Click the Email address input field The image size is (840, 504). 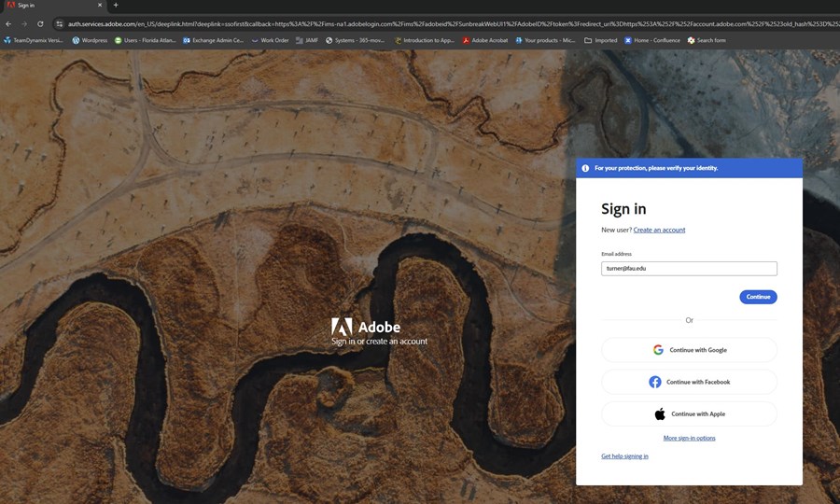pos(689,268)
